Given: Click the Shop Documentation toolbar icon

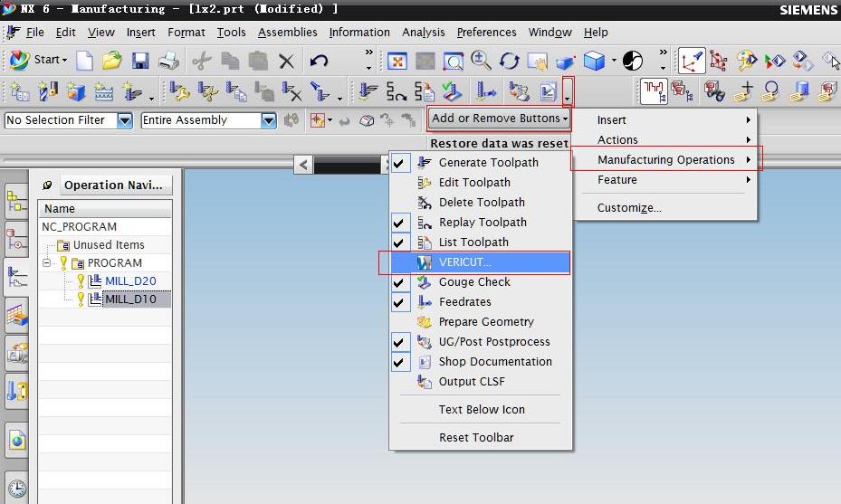Looking at the screenshot, I should (548, 91).
